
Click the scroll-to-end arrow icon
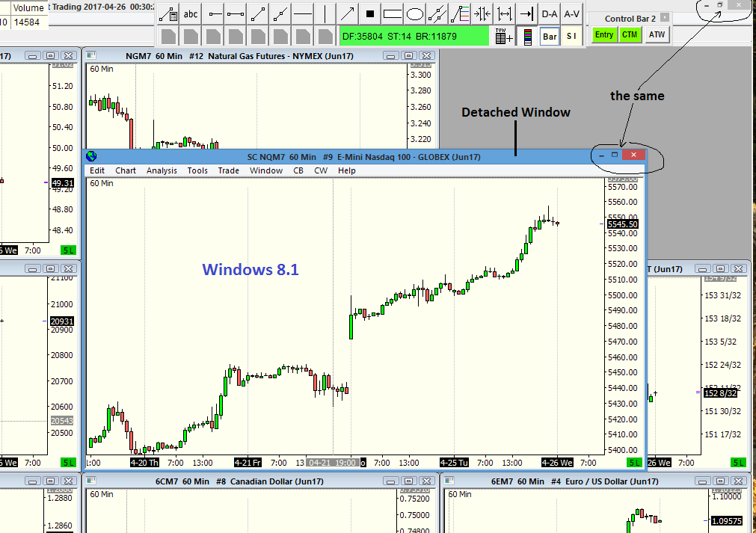click(x=527, y=14)
